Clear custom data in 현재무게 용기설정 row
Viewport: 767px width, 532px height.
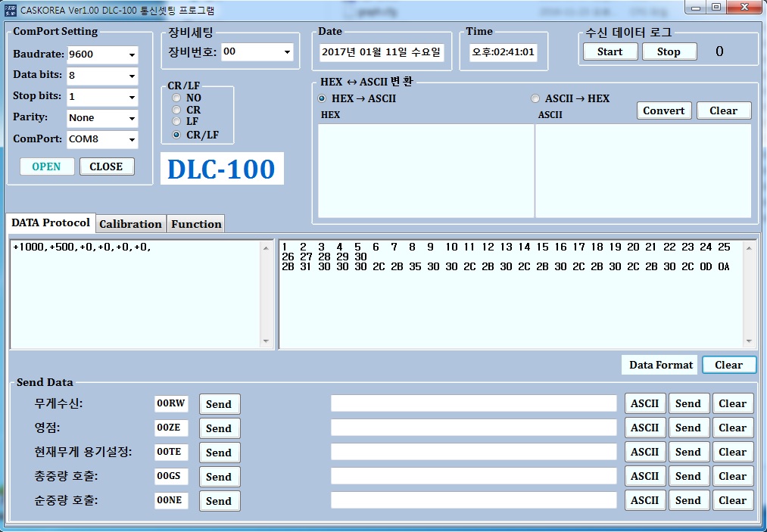pos(733,453)
